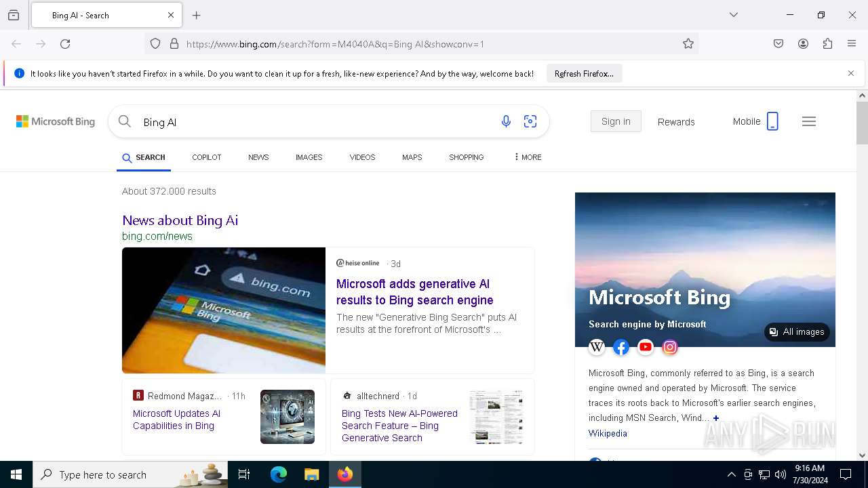The width and height of the screenshot is (868, 488).
Task: Open the Wikipedia source link
Action: [608, 433]
